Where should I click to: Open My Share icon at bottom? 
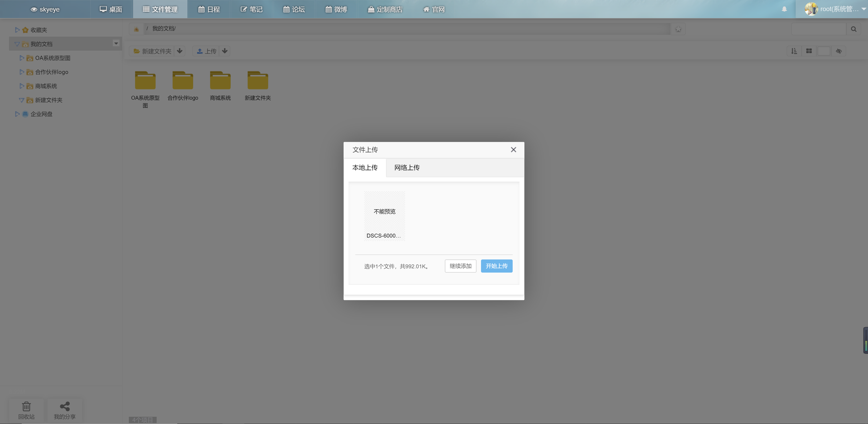(x=64, y=407)
